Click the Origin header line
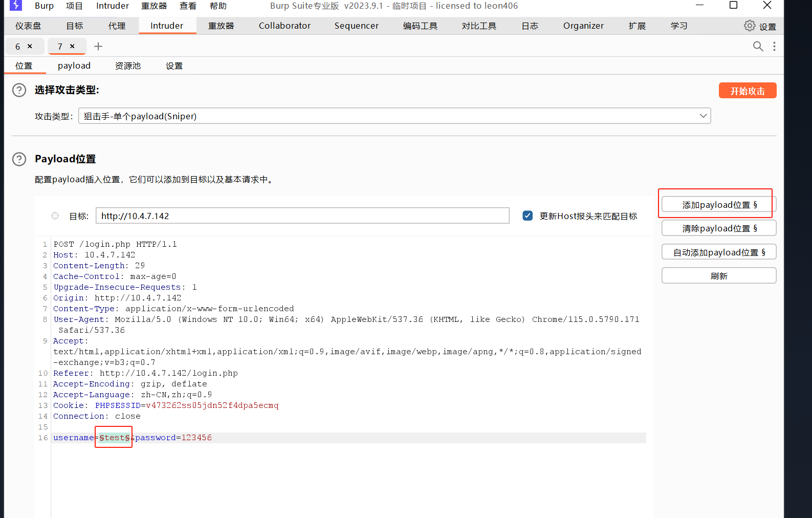This screenshot has height=518, width=812. [118, 298]
